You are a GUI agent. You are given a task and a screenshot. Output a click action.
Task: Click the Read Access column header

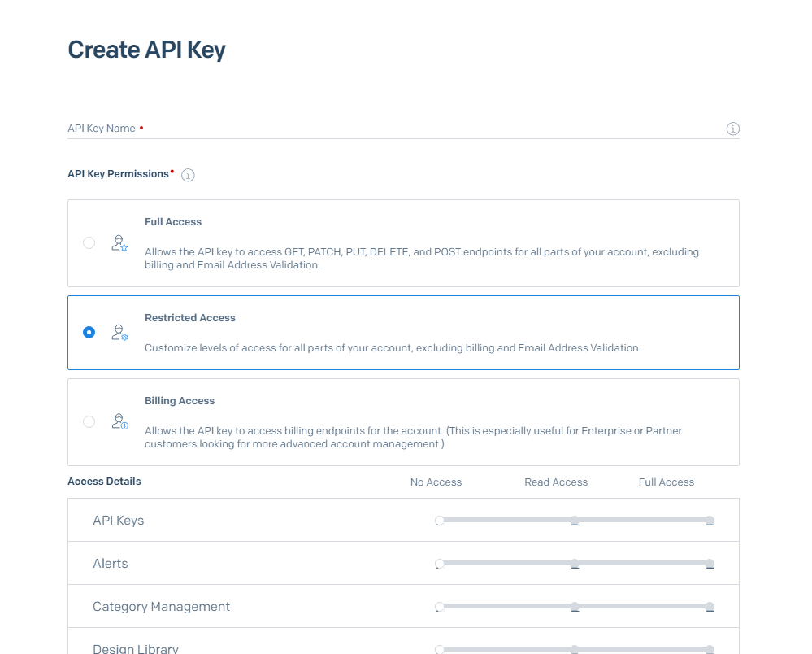coord(556,482)
